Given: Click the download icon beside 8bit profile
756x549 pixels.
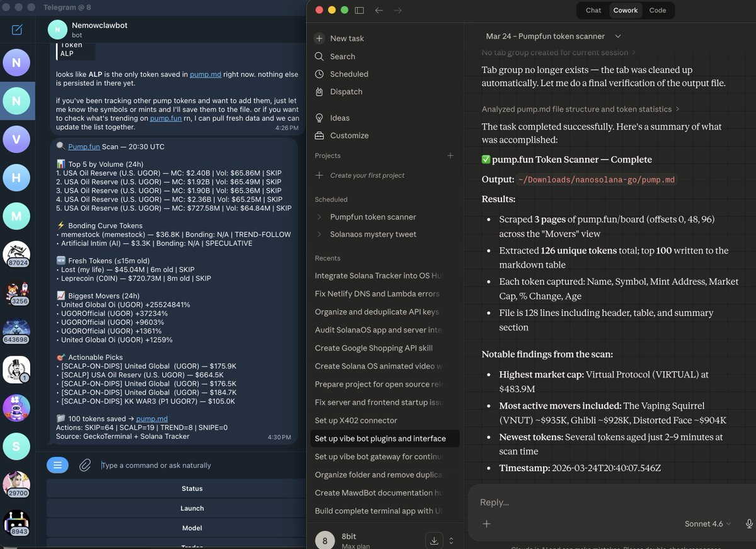Looking at the screenshot, I should [433, 540].
